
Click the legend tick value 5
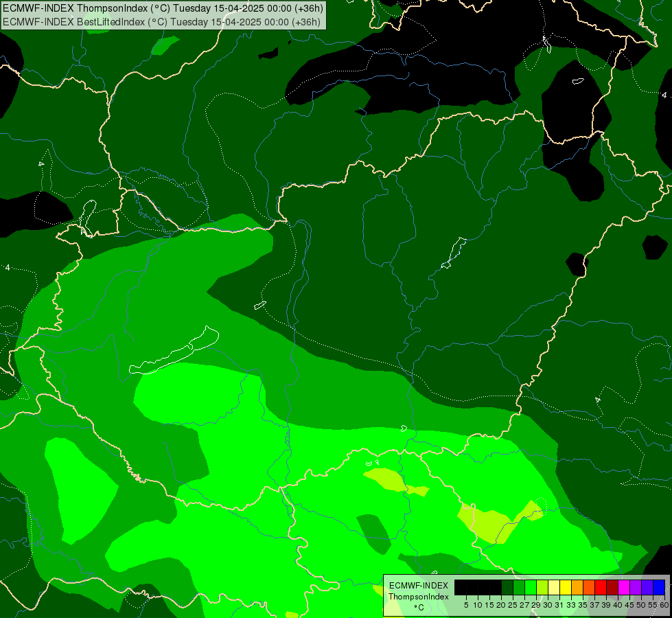(466, 605)
